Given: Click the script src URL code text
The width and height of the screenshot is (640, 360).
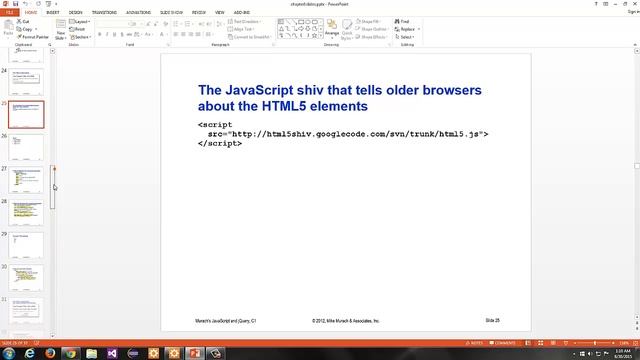Looking at the screenshot, I should [x=348, y=134].
